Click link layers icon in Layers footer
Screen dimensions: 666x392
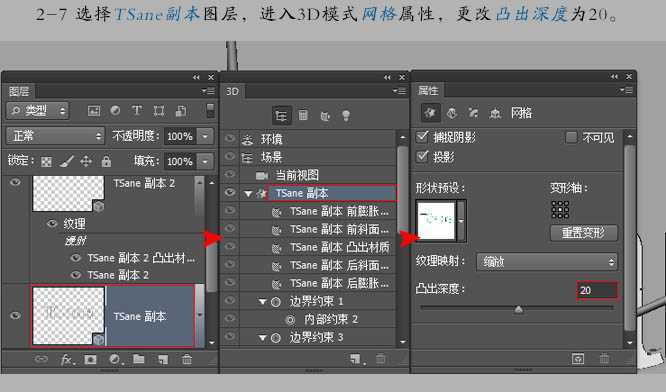coord(41,359)
